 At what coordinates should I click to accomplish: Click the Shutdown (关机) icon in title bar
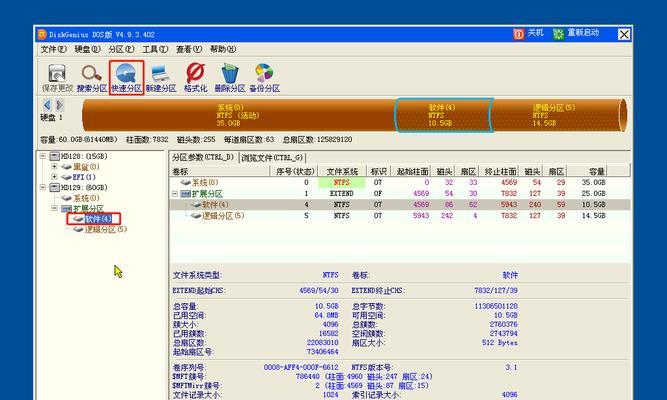[x=519, y=34]
